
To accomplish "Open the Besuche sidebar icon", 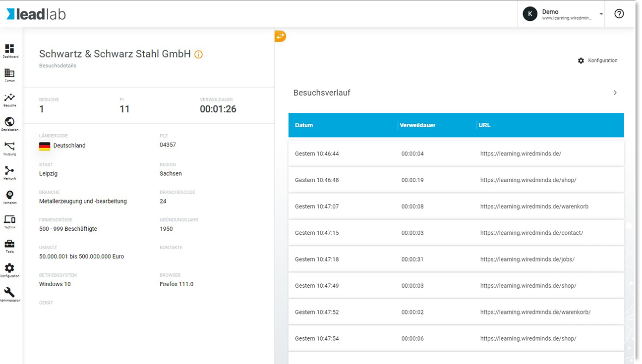I will (x=9, y=98).
